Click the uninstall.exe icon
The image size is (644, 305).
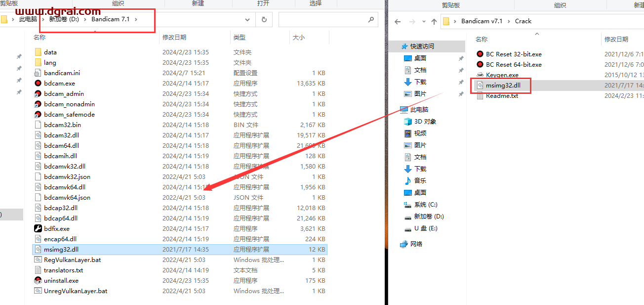tap(38, 280)
